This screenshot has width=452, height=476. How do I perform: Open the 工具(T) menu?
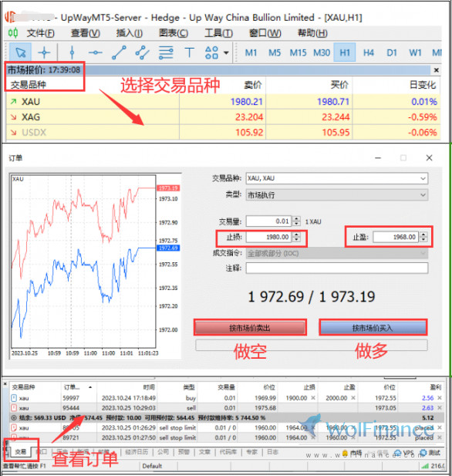[x=218, y=32]
